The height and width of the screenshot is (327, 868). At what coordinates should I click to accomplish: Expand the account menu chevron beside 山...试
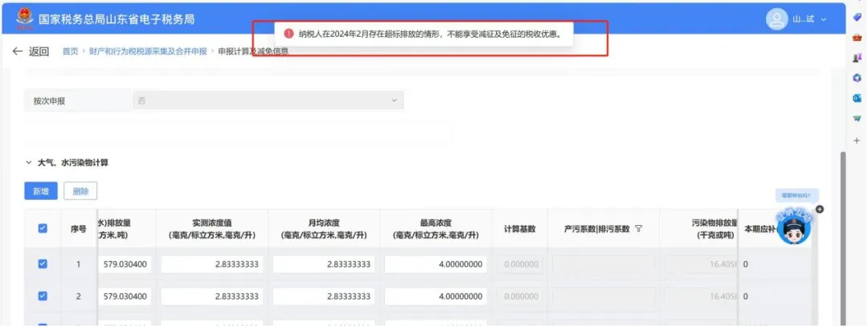tap(823, 19)
